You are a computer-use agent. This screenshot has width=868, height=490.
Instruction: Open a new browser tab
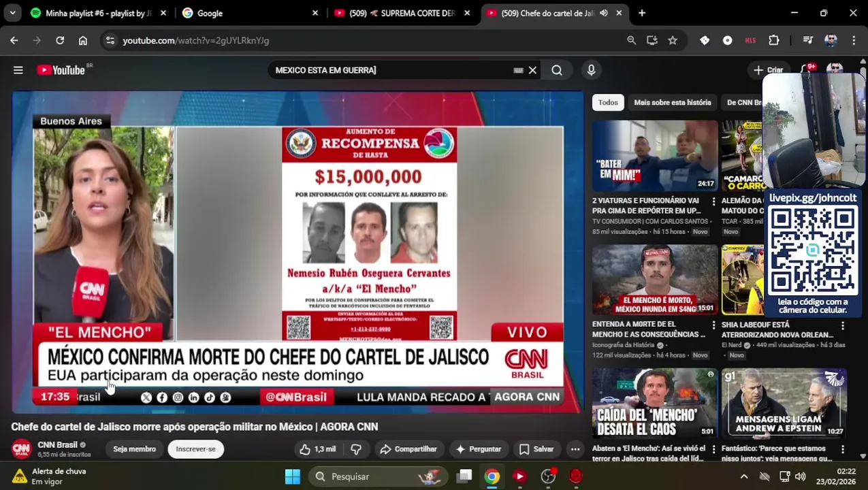642,13
